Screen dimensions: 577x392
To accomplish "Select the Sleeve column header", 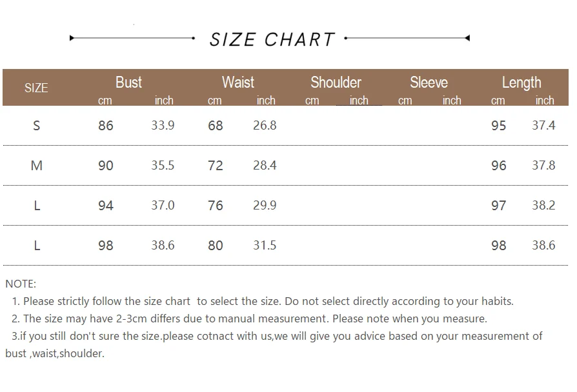I will [429, 83].
